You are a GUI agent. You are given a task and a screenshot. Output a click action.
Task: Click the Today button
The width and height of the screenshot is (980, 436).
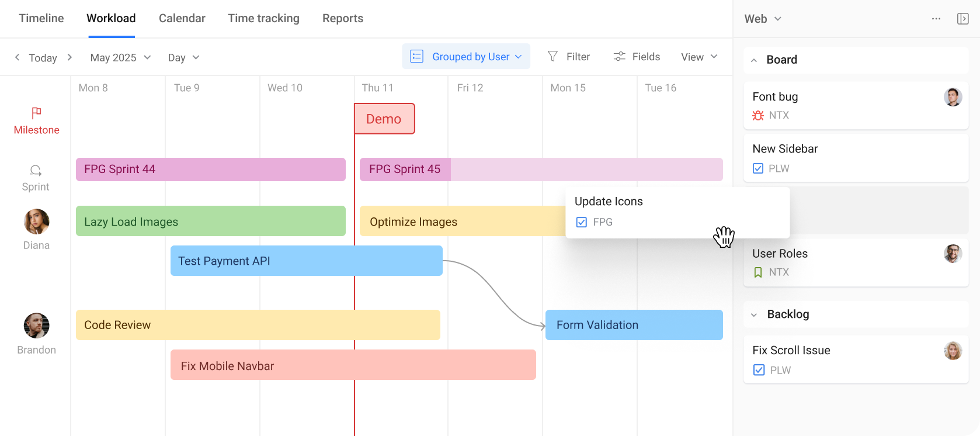click(43, 57)
